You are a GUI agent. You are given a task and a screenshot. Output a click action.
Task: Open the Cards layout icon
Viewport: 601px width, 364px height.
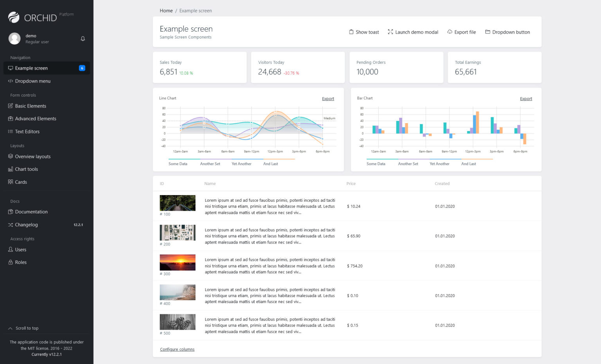click(x=11, y=182)
